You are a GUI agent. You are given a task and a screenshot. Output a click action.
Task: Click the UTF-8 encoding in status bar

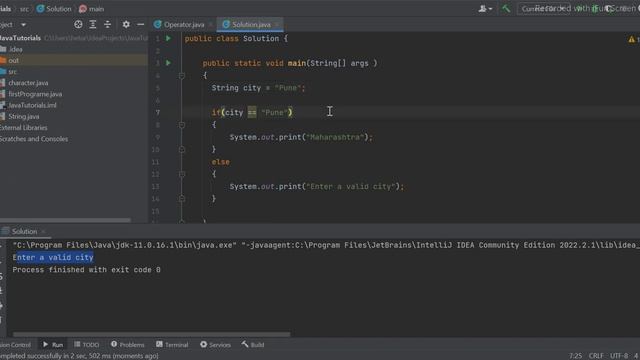point(620,356)
